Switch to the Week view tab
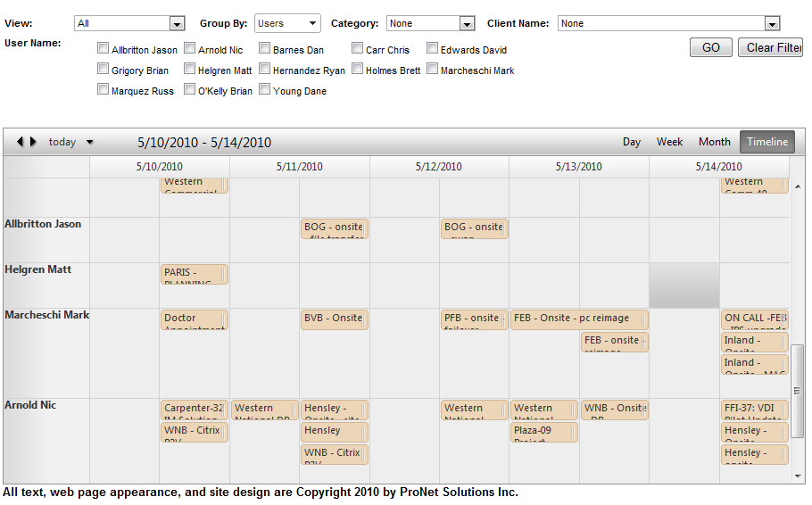This screenshot has height=505, width=812. tap(669, 142)
